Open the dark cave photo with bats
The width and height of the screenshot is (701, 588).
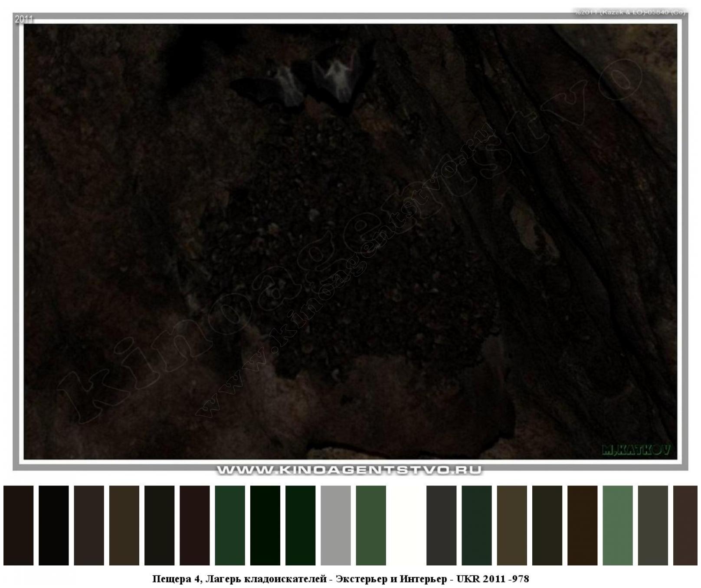(350, 242)
